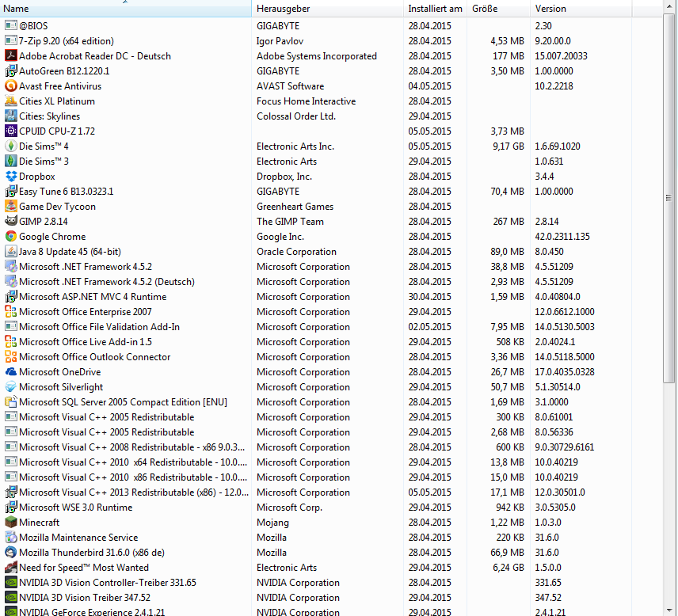Click the scroll up arrow

[669, 6]
